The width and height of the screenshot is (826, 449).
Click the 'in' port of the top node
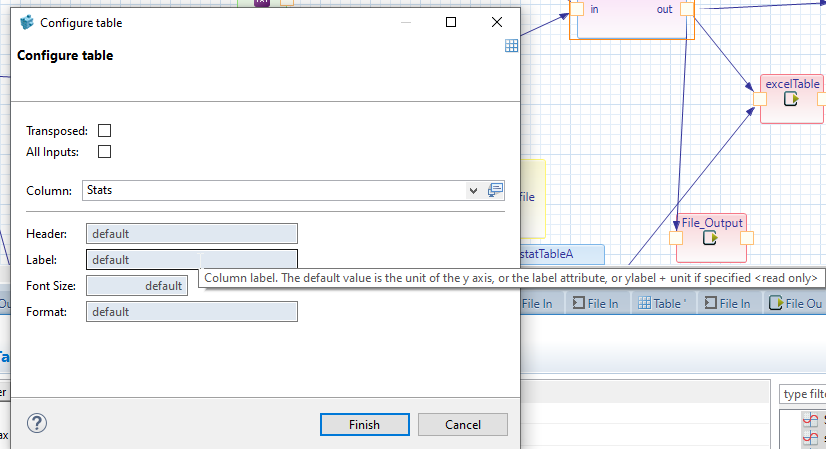pos(577,9)
